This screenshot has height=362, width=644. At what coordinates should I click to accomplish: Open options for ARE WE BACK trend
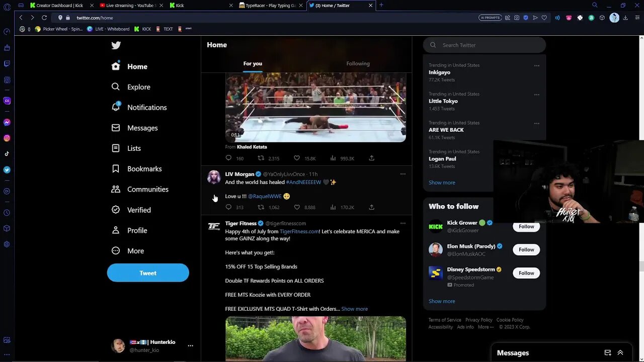tap(536, 123)
